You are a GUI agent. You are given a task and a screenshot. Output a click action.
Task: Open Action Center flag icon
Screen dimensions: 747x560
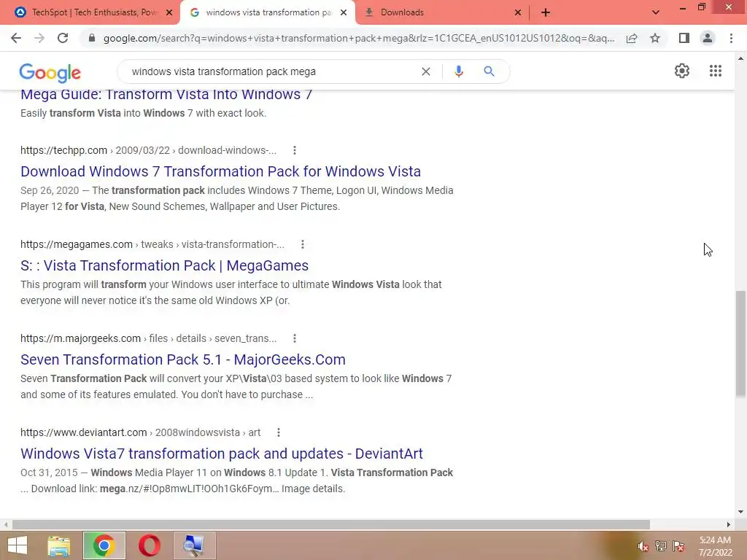pos(678,546)
